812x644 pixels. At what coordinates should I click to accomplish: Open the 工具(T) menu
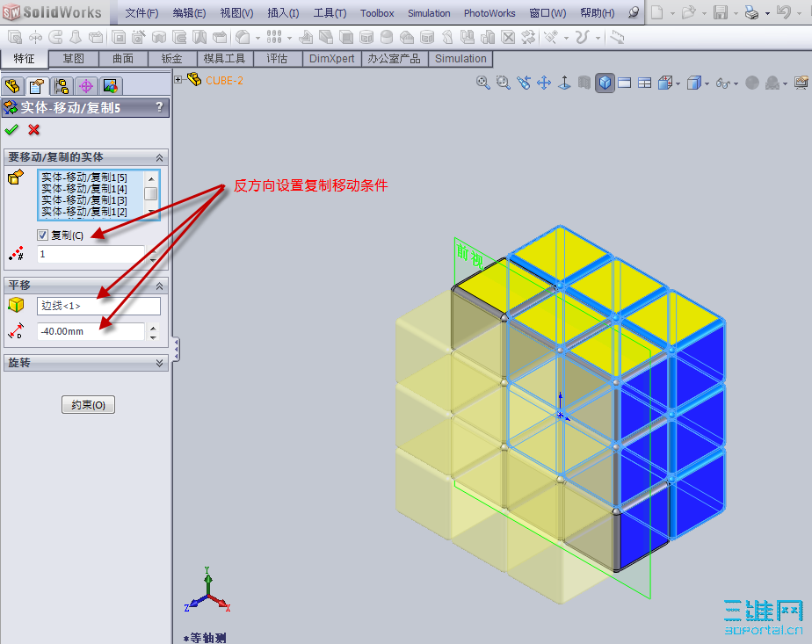click(x=330, y=13)
